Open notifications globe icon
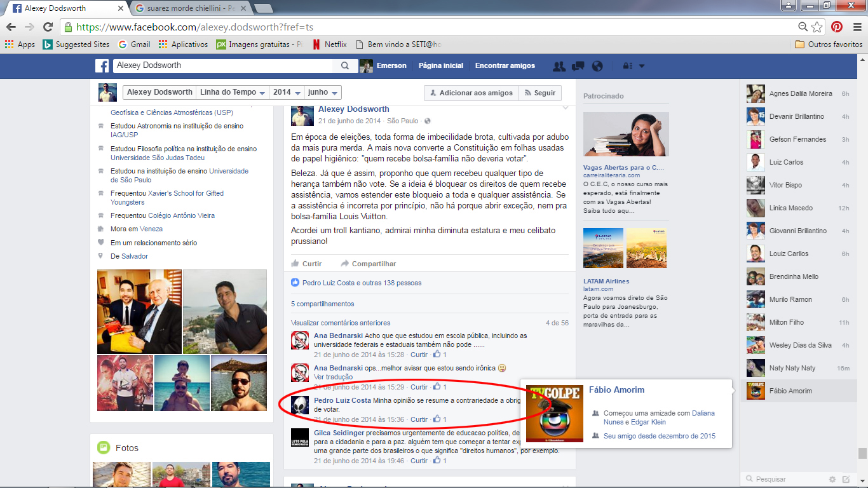 pyautogui.click(x=597, y=66)
